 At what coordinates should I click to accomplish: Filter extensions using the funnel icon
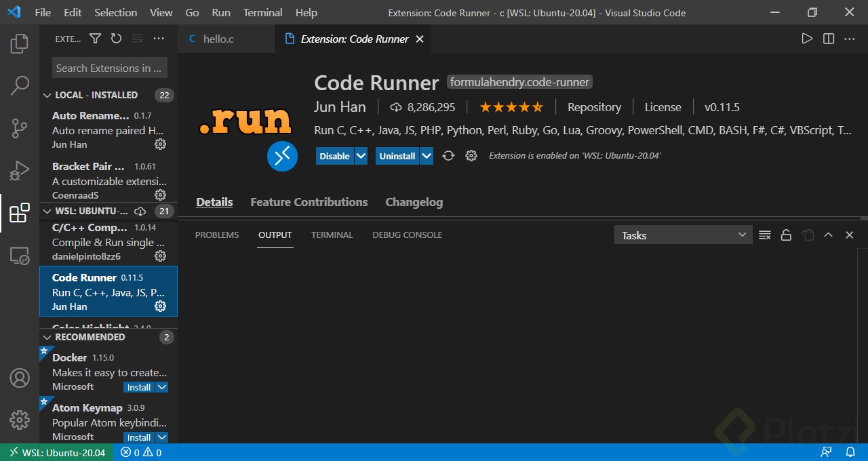click(x=96, y=39)
